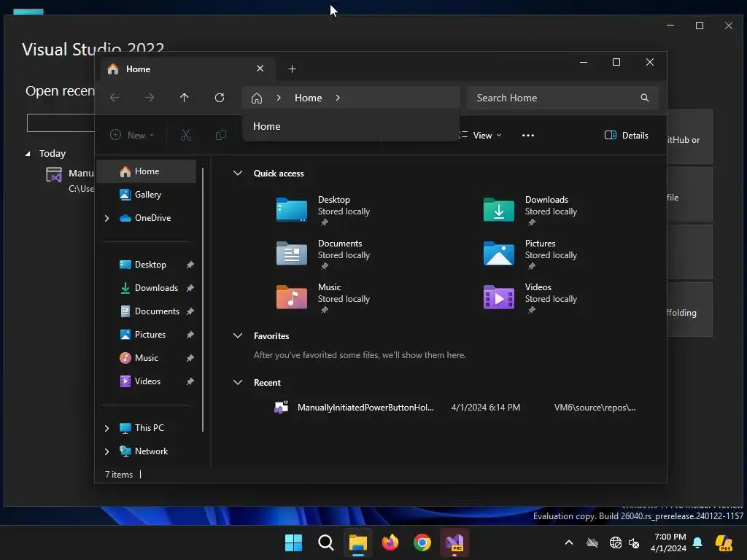
Task: Click the recent project icon in Visual Studio
Action: coord(54,175)
